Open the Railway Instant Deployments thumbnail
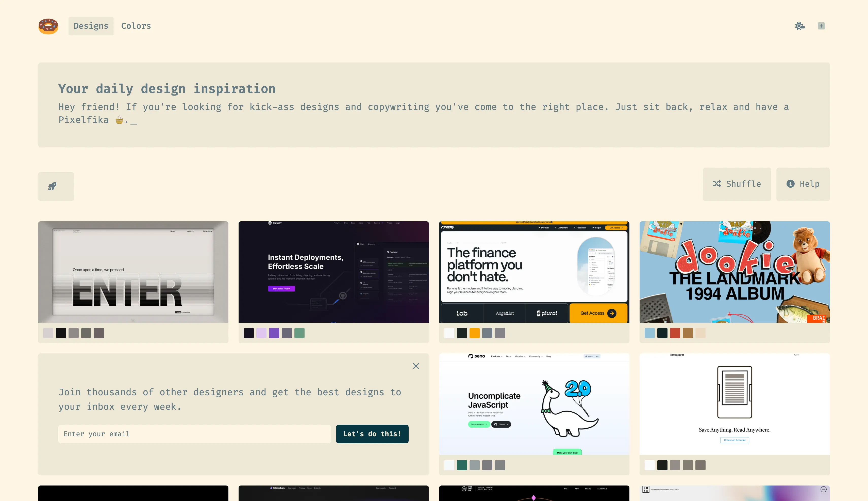Image resolution: width=868 pixels, height=501 pixels. click(333, 272)
